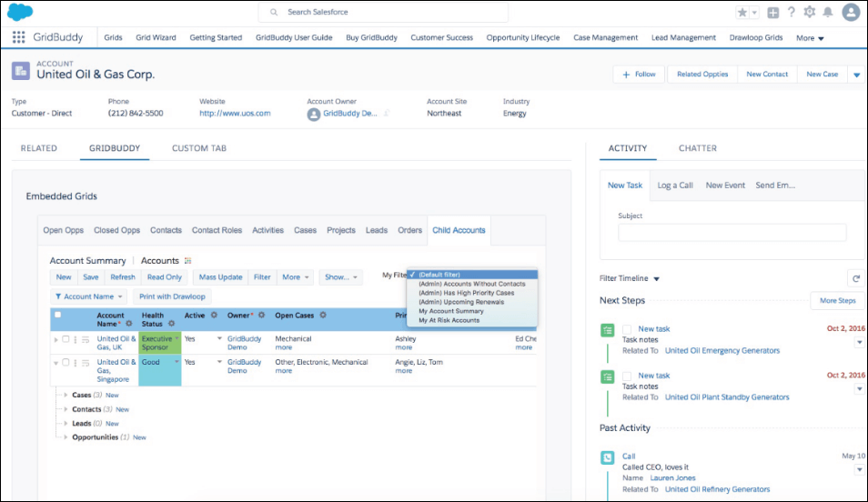
Task: Click the gear icon on Active column
Action: pyautogui.click(x=214, y=315)
